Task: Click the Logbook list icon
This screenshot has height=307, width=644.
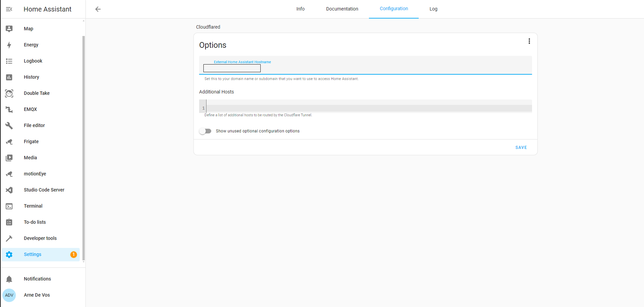Action: pos(9,61)
